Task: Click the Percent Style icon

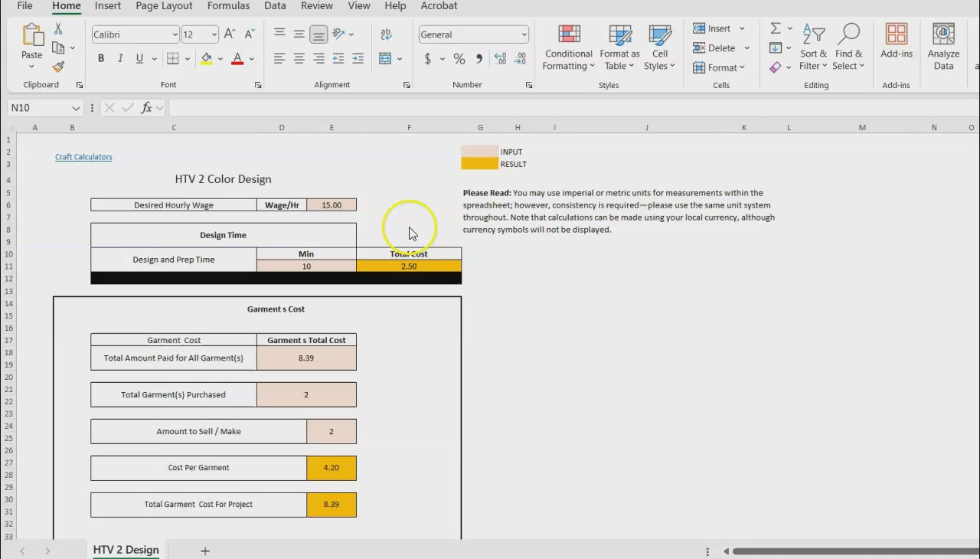Action: pos(459,59)
